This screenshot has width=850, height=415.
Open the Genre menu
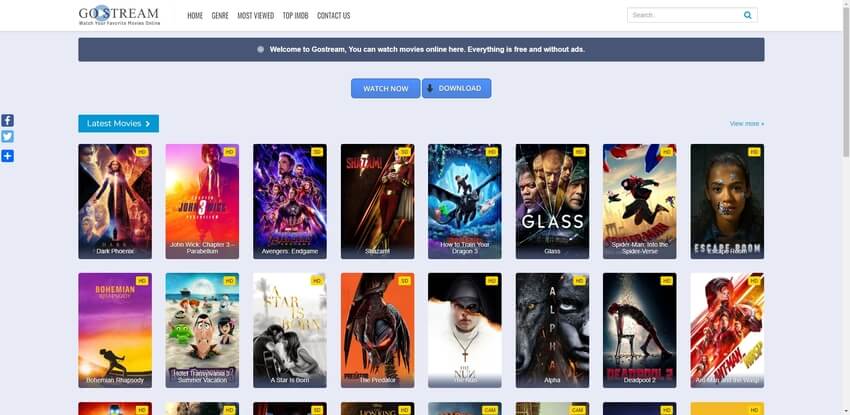point(220,16)
